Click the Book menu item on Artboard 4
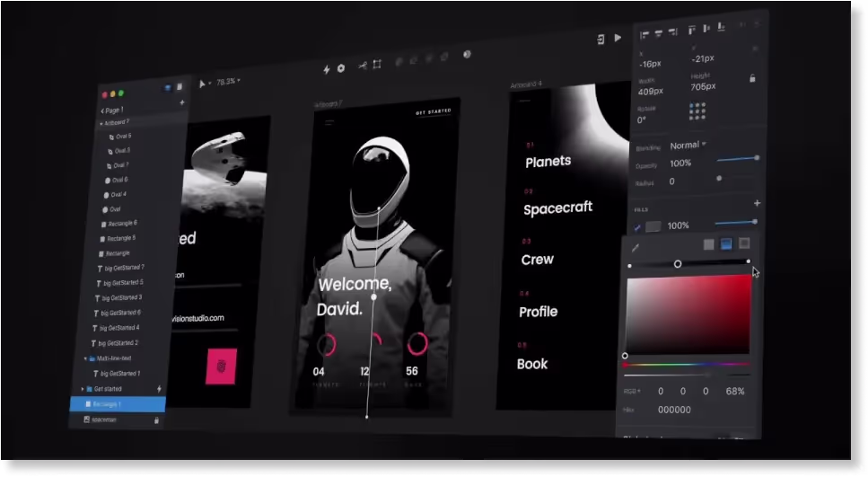868x477 pixels. (532, 364)
